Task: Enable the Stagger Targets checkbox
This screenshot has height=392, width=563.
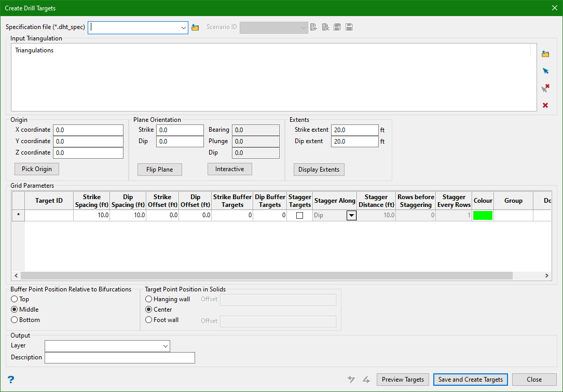Action: 299,215
